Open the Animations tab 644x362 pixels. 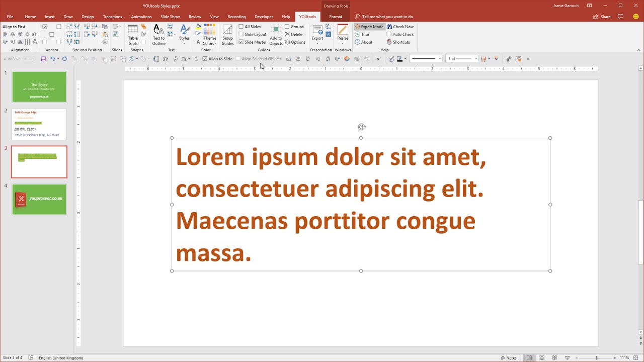point(141,17)
